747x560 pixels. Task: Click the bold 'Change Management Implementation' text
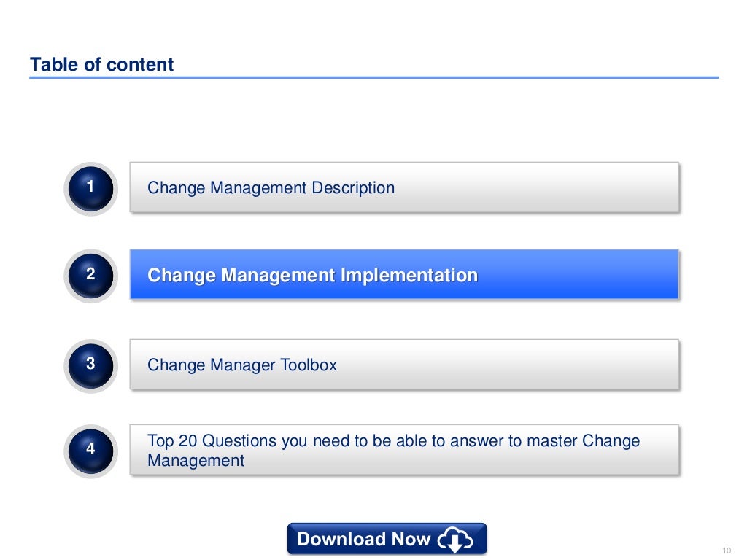click(312, 276)
